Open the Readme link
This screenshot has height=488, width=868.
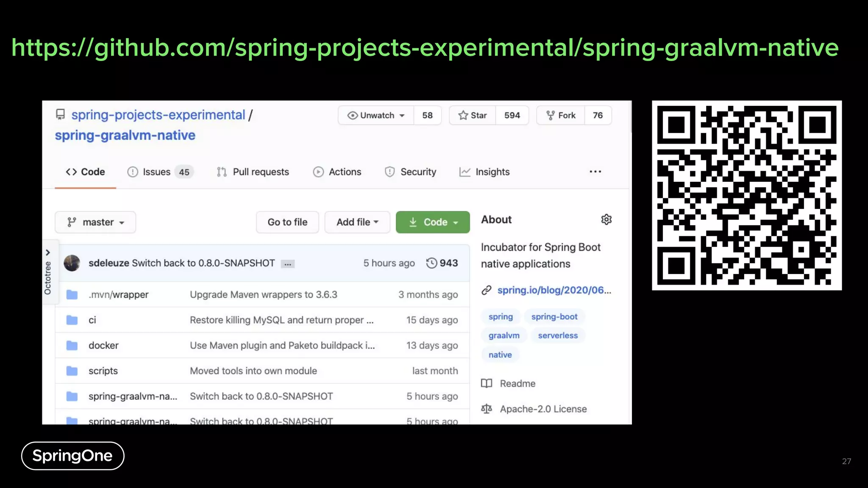click(x=517, y=383)
